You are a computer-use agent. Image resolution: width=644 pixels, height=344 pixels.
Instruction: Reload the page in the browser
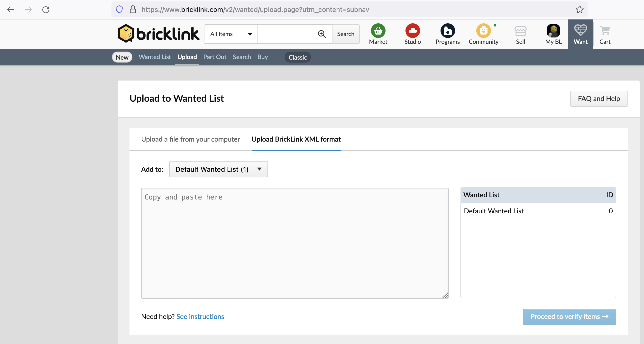point(46,9)
